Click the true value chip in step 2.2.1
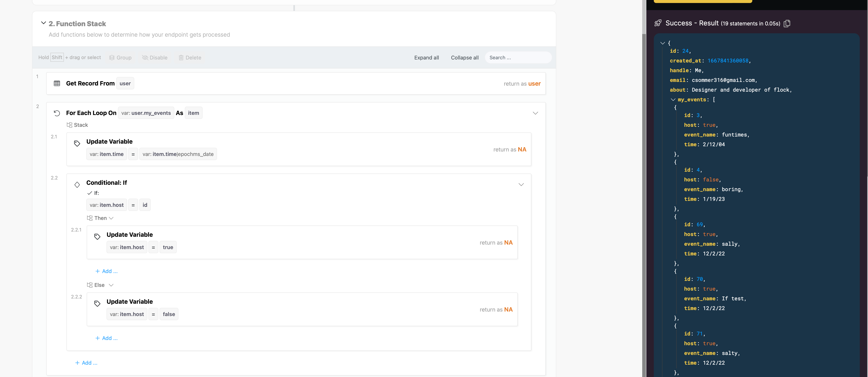The width and height of the screenshot is (868, 377). (x=168, y=247)
